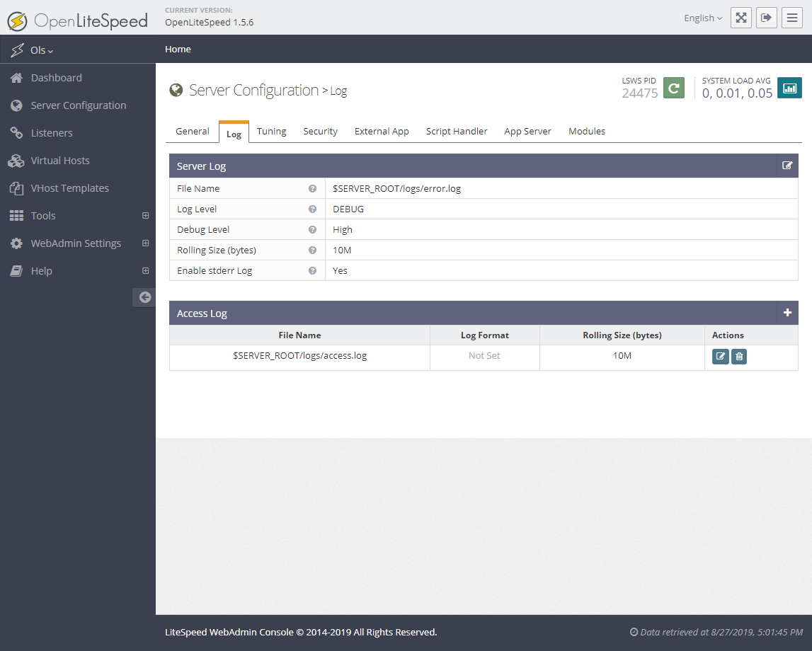Image resolution: width=812 pixels, height=651 pixels.
Task: Click $SERVER_ROOT/logs/access.log file name cell
Action: 299,356
